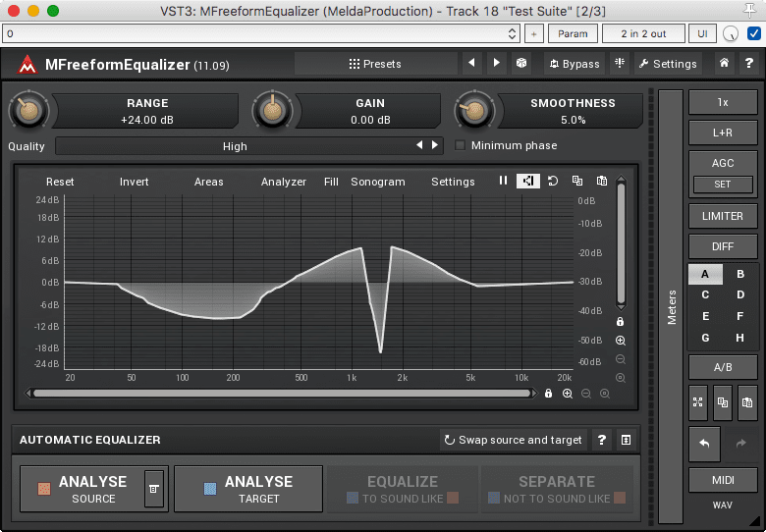Viewport: 766px width, 532px height.
Task: Click the horizontal axis lock icon
Action: coord(548,394)
